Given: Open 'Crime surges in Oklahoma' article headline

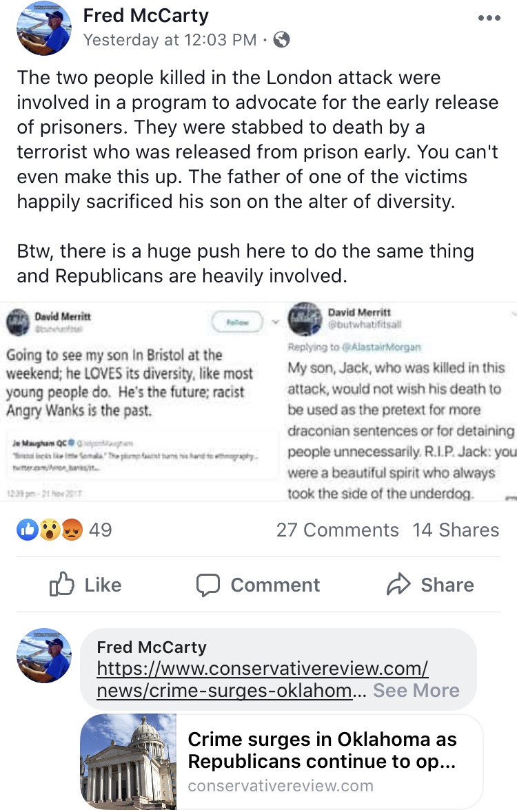Looking at the screenshot, I should tap(322, 751).
